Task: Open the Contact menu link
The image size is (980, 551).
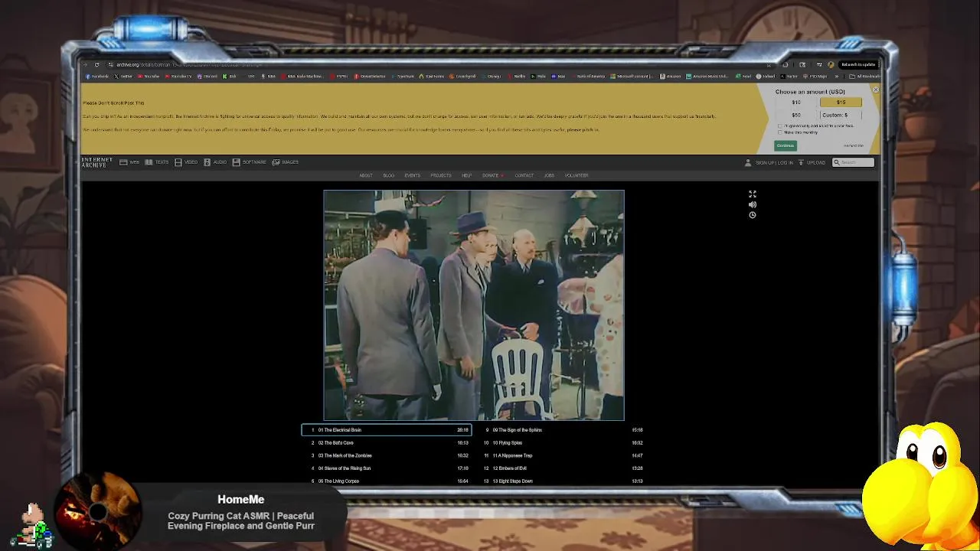Action: tap(524, 175)
